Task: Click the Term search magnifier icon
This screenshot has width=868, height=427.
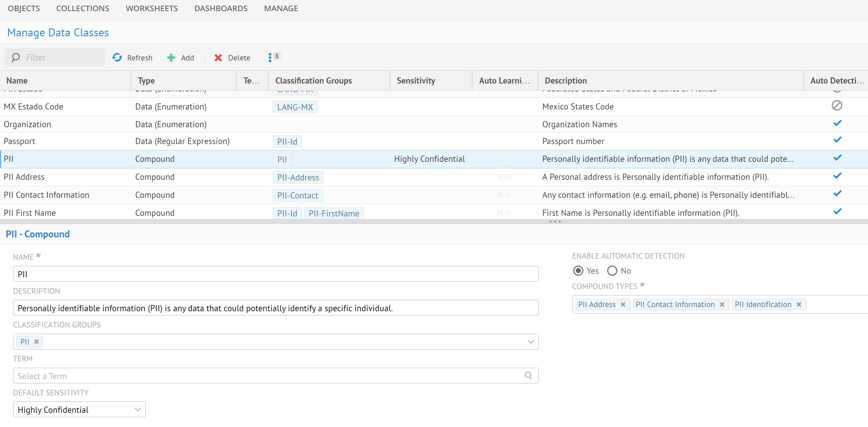Action: click(x=528, y=375)
